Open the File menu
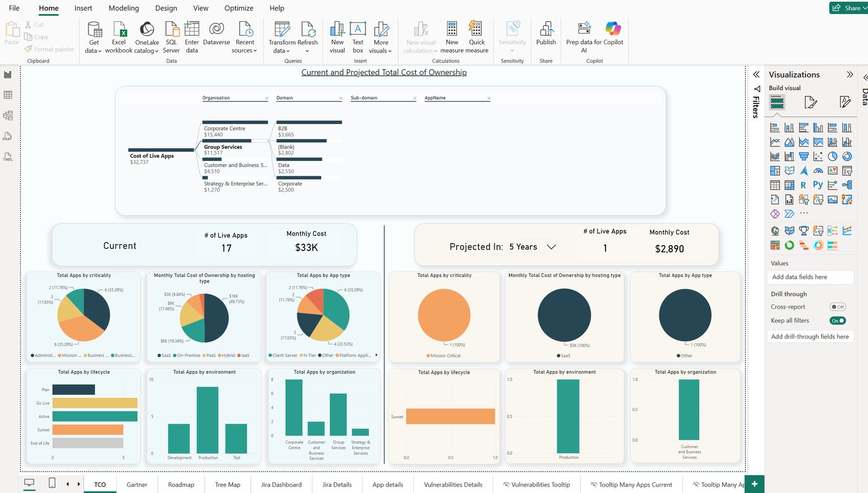This screenshot has height=493, width=868. coord(14,8)
